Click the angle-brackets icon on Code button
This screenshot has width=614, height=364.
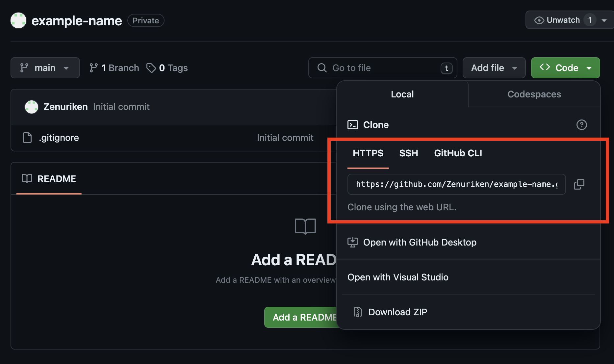pos(545,67)
